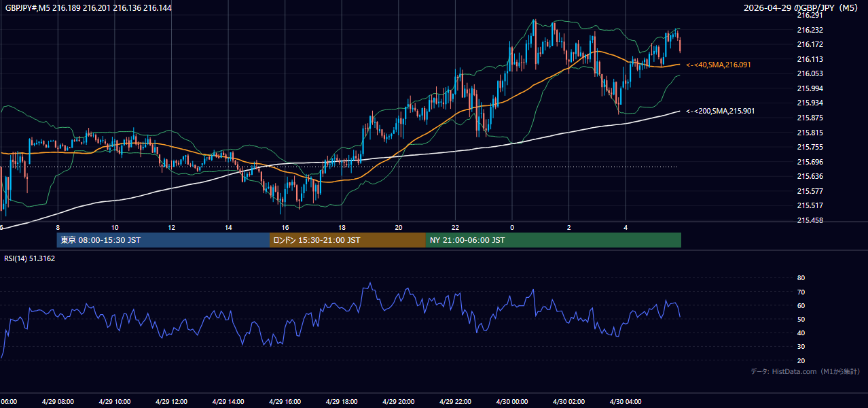Image resolution: width=868 pixels, height=408 pixels.
Task: Click hour 18 tick above session bars
Action: 342,228
